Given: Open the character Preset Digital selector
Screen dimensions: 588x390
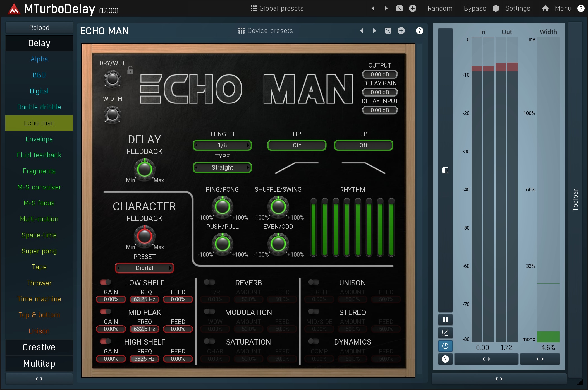Looking at the screenshot, I should point(144,268).
